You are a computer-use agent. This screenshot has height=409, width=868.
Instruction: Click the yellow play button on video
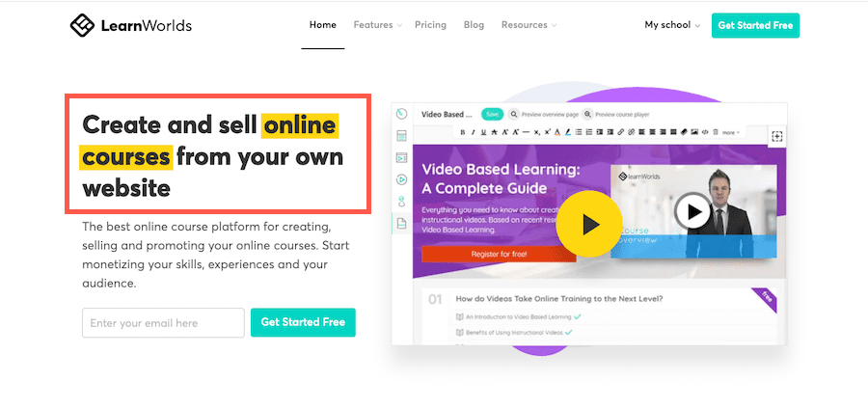pos(589,224)
